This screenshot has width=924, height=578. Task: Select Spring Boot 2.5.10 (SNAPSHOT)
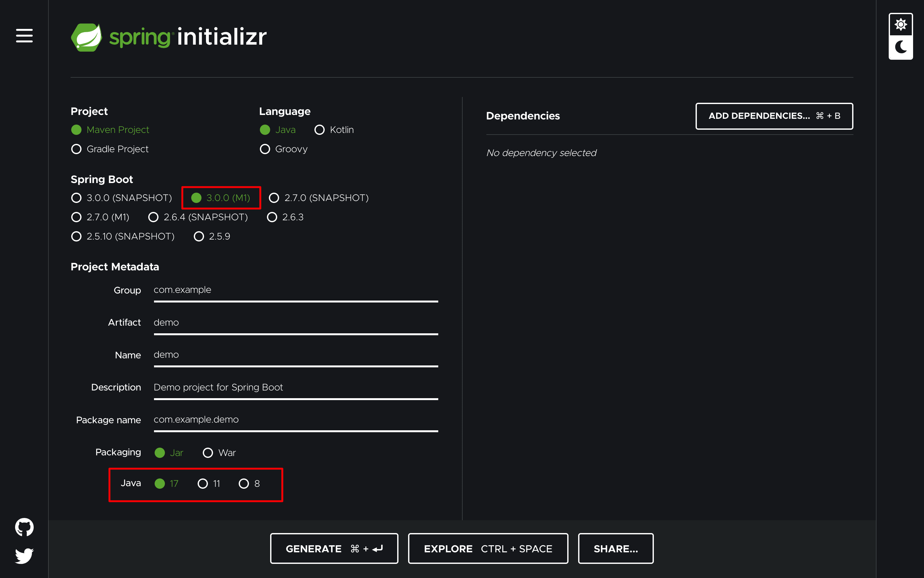pyautogui.click(x=123, y=236)
